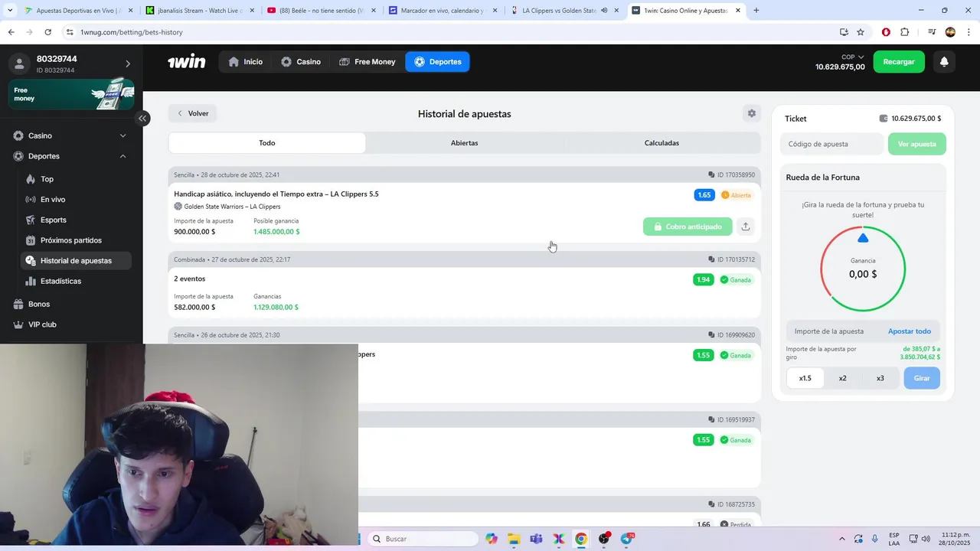Click the Código de apuesta input field
The width and height of the screenshot is (980, 551).
point(833,144)
